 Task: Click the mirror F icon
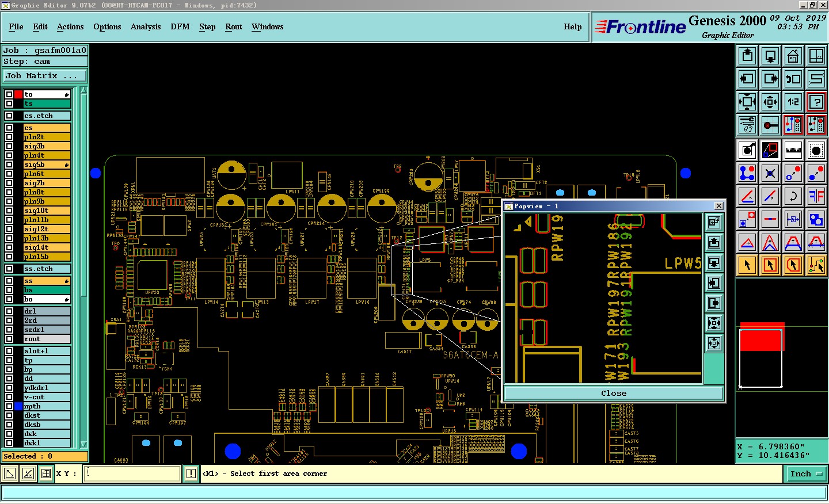(816, 196)
